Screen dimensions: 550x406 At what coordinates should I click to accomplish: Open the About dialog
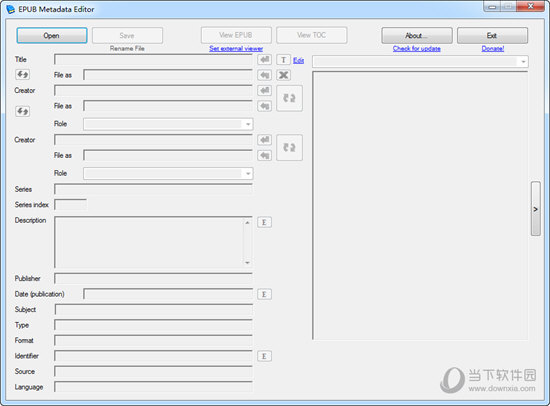tap(417, 35)
